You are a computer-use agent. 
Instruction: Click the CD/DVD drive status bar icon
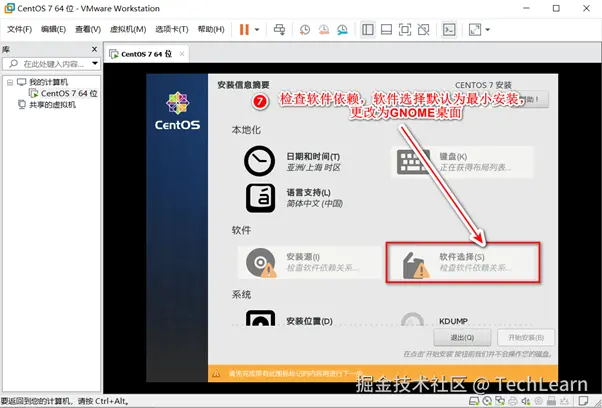click(x=487, y=401)
